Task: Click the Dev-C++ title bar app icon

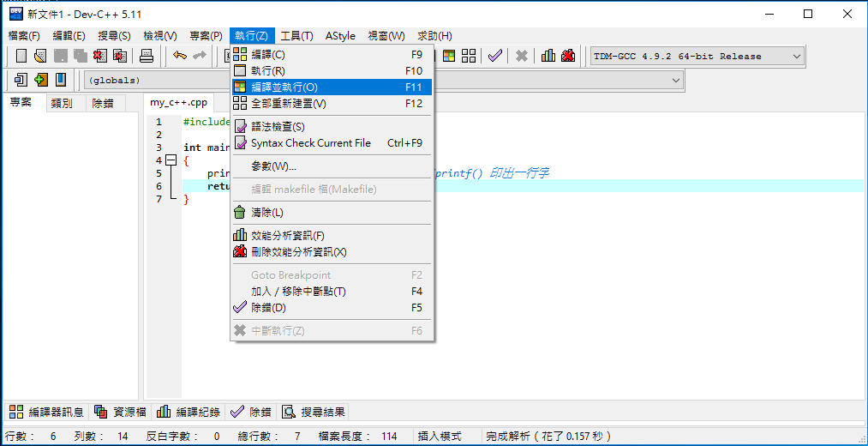Action: pyautogui.click(x=16, y=14)
